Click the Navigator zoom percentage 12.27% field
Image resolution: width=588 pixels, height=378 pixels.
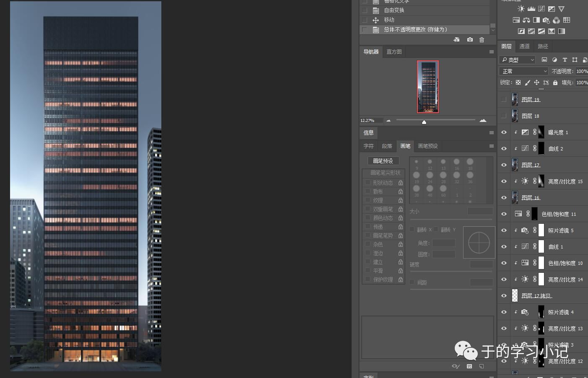click(x=371, y=120)
